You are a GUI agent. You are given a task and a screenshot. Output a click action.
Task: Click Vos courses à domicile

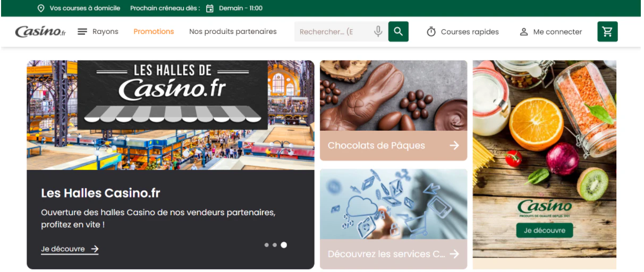pos(85,8)
